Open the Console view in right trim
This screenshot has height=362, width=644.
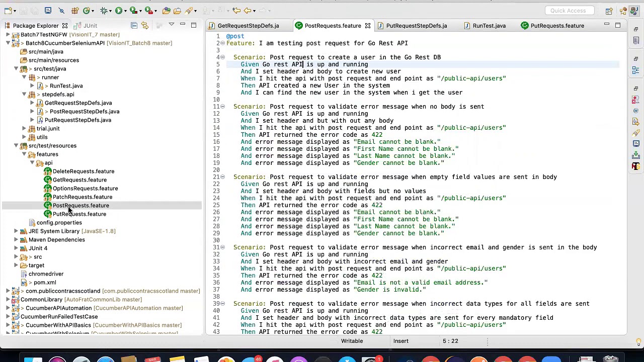(x=636, y=143)
